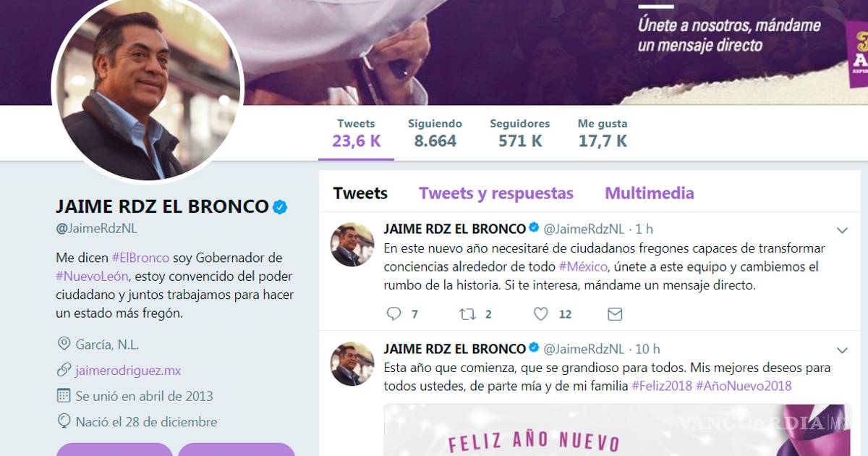
Task: Like the first tweet with heart icon
Action: [541, 313]
